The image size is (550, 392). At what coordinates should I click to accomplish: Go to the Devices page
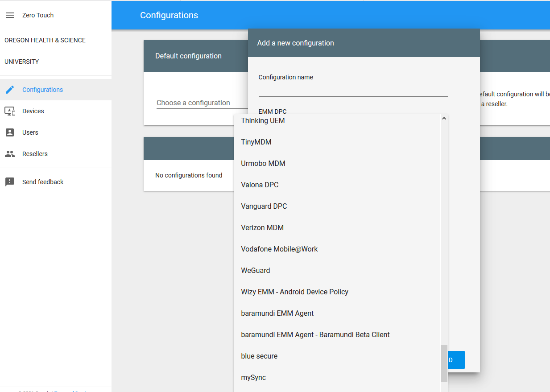click(x=56, y=111)
